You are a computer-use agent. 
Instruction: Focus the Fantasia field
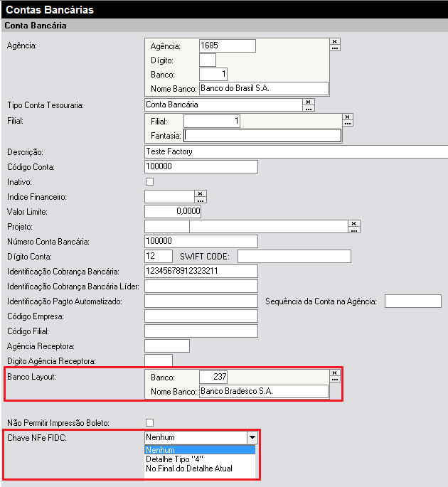point(262,136)
